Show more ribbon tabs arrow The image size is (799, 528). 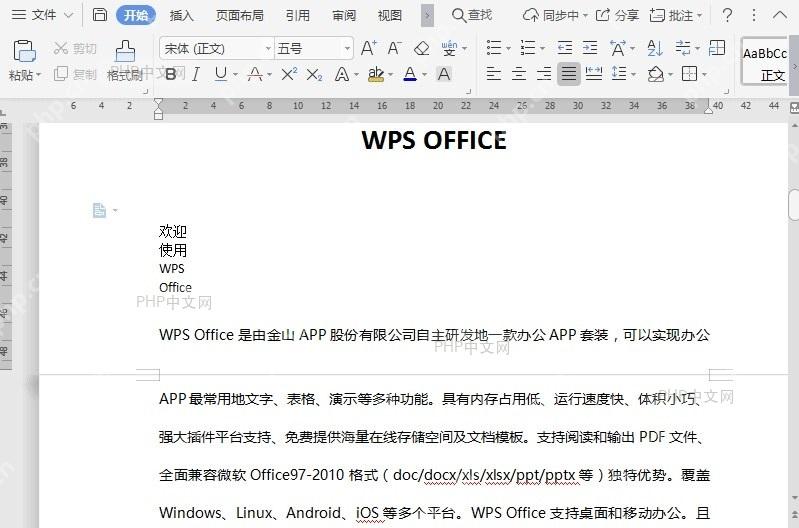coord(428,15)
